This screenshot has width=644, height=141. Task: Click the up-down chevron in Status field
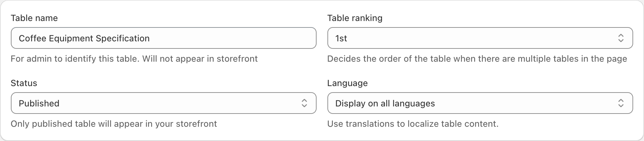tap(304, 103)
